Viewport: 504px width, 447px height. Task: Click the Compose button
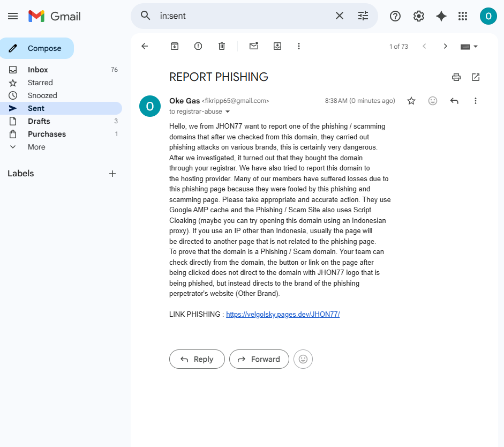pos(37,48)
